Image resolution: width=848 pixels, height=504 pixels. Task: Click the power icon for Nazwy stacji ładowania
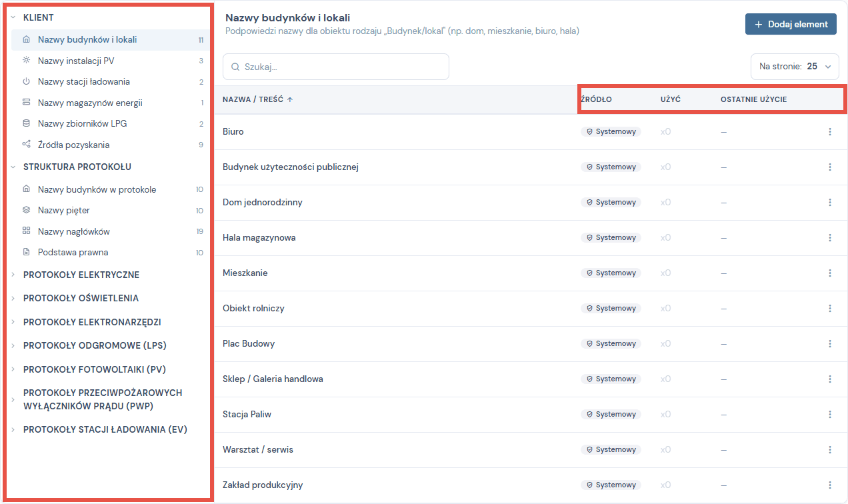(27, 82)
